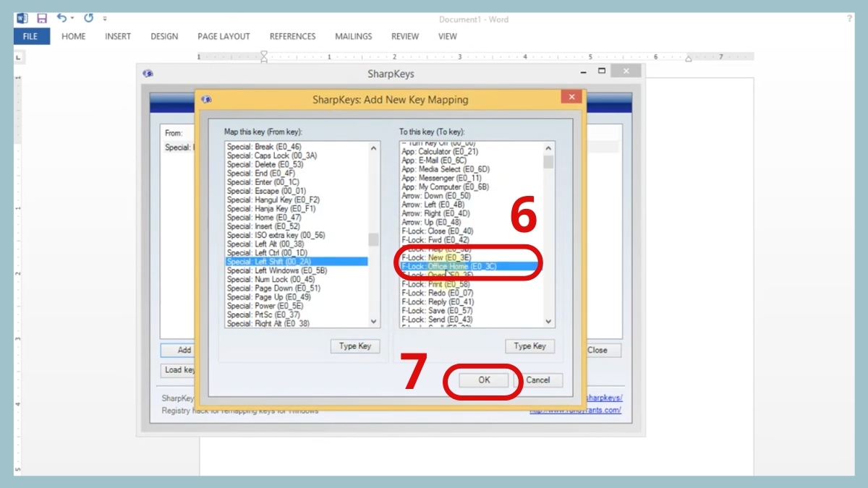
Task: Click the SharpKeys main window icon
Action: 148,74
